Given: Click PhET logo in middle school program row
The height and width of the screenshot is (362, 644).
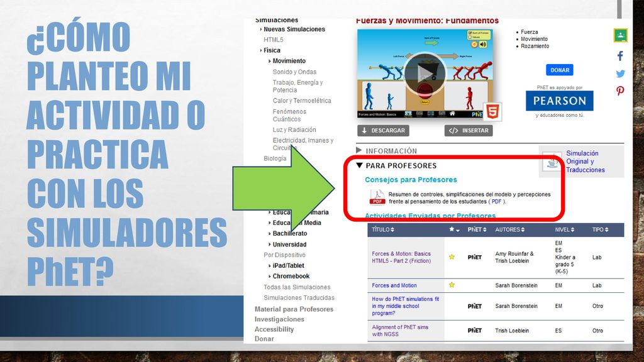Looking at the screenshot, I should (x=474, y=306).
